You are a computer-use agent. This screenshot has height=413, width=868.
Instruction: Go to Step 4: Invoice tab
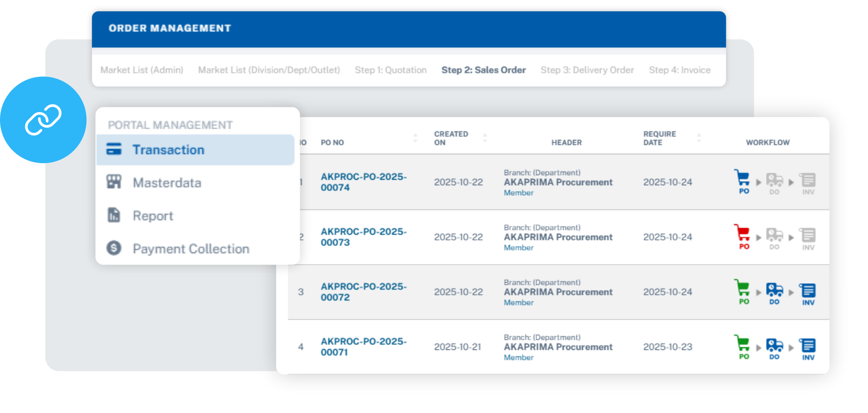pyautogui.click(x=679, y=70)
